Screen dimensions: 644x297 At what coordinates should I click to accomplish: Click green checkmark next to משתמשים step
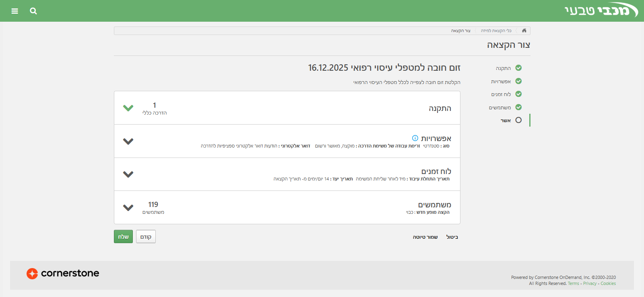point(518,107)
